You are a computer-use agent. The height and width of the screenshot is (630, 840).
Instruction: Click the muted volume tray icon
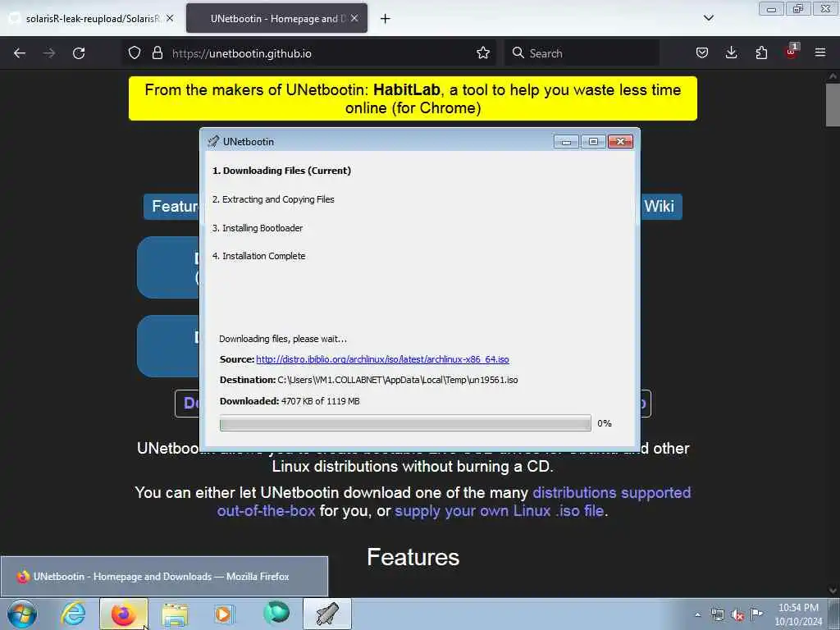pos(737,615)
